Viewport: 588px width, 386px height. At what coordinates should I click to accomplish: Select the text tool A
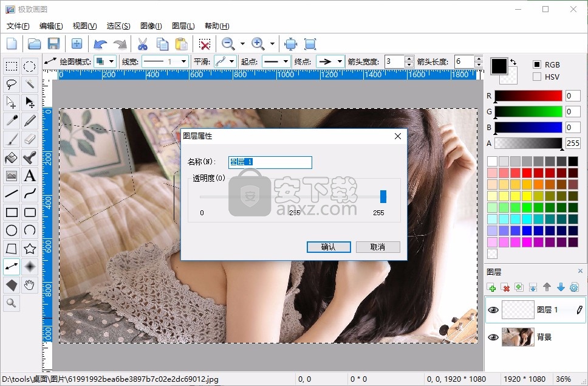30,176
